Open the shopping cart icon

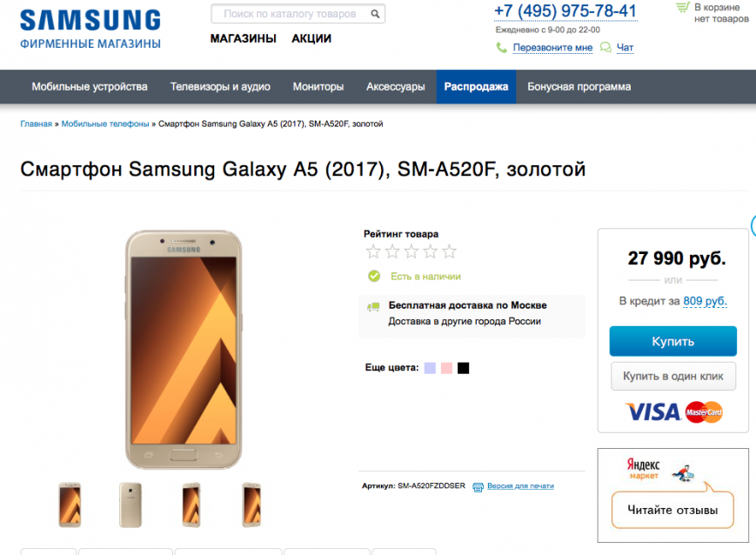point(682,7)
